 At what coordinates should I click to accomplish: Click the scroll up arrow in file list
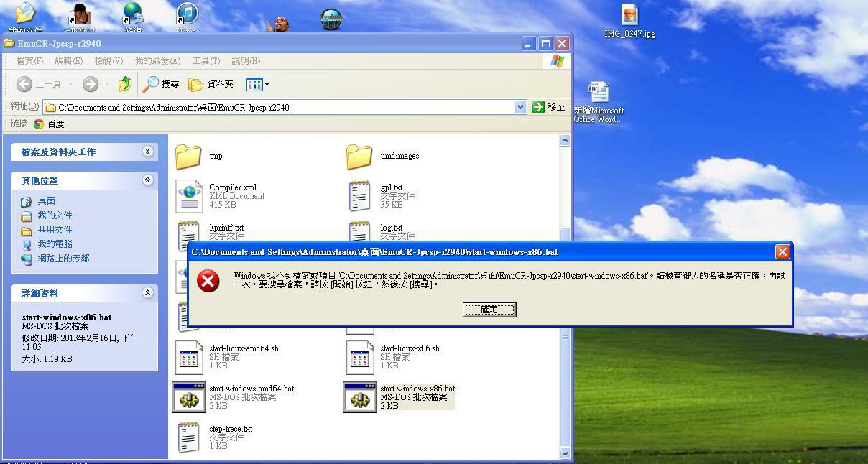point(565,141)
